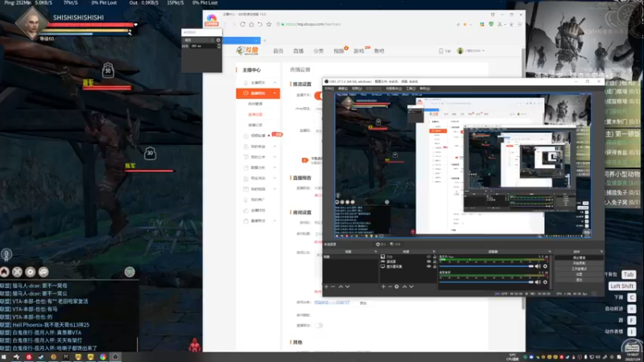
Task: Open OBS 视图(V) menu
Action: coord(357,88)
